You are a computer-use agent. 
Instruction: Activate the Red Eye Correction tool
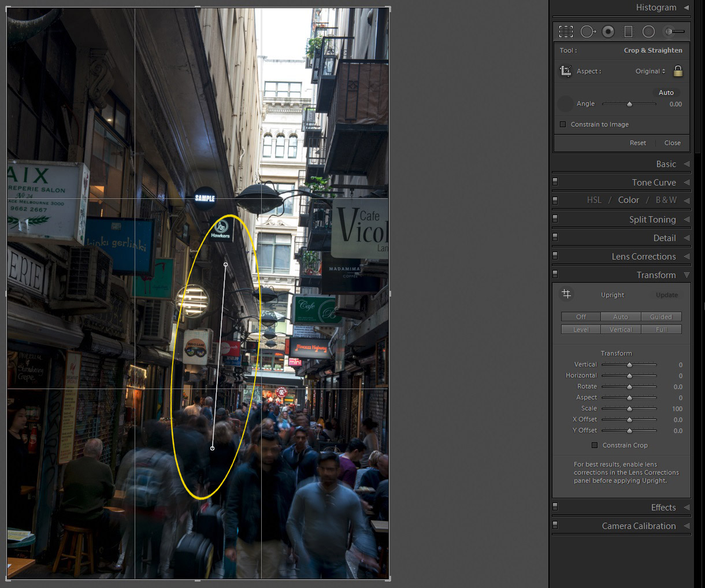click(x=608, y=32)
